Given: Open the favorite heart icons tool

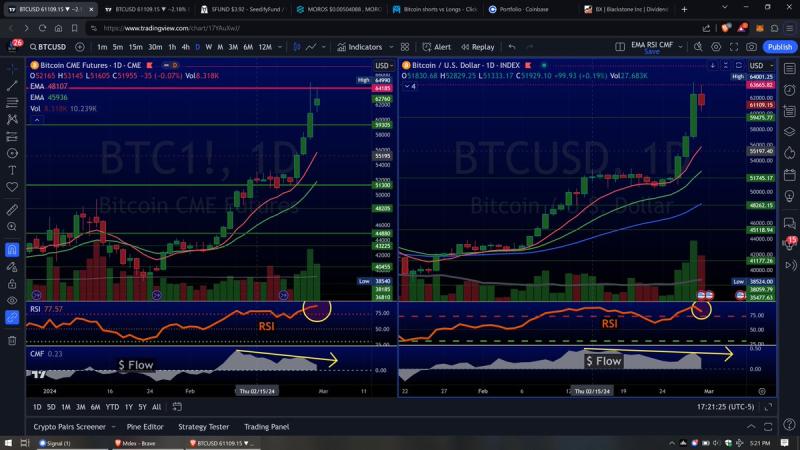Looking at the screenshot, I should 12,187.
